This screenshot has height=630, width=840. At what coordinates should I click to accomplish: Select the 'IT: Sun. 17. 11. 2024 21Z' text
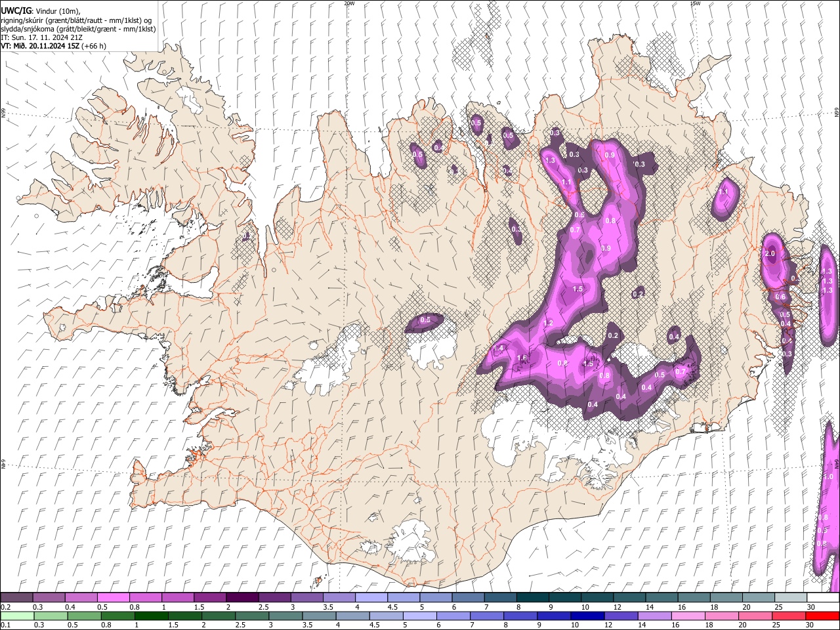point(41,37)
